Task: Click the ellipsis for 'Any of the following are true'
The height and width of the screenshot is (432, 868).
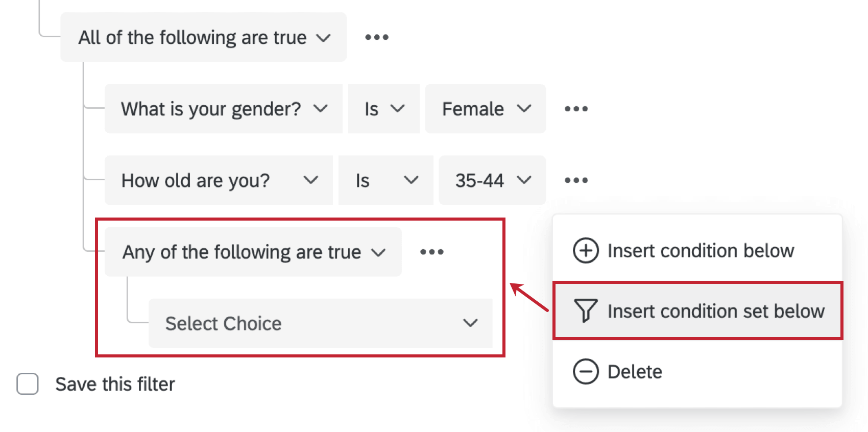Action: click(432, 251)
